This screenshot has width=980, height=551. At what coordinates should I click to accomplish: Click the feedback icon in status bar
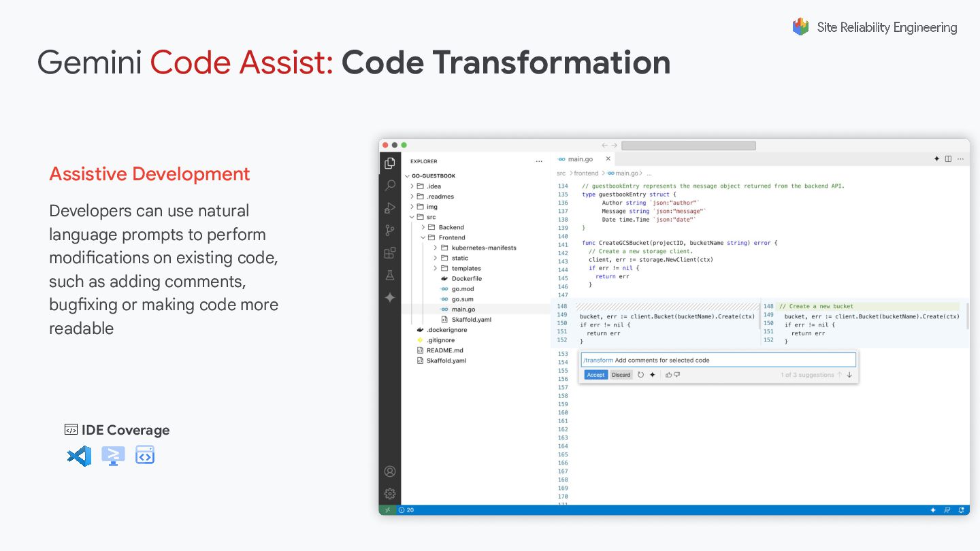click(x=947, y=510)
